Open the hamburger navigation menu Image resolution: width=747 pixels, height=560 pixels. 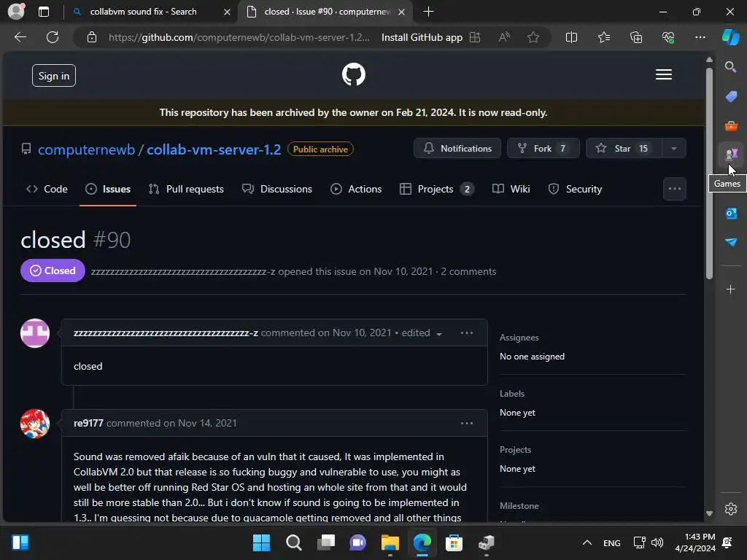tap(664, 75)
